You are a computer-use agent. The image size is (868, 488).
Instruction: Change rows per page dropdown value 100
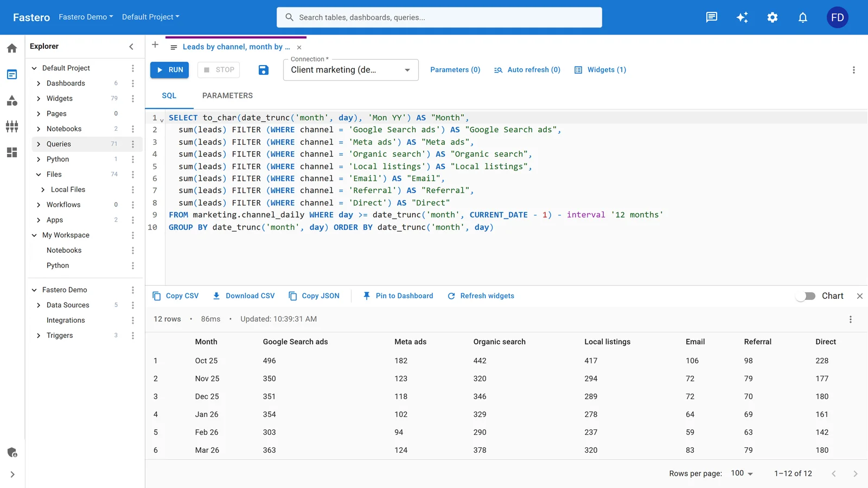pos(742,473)
